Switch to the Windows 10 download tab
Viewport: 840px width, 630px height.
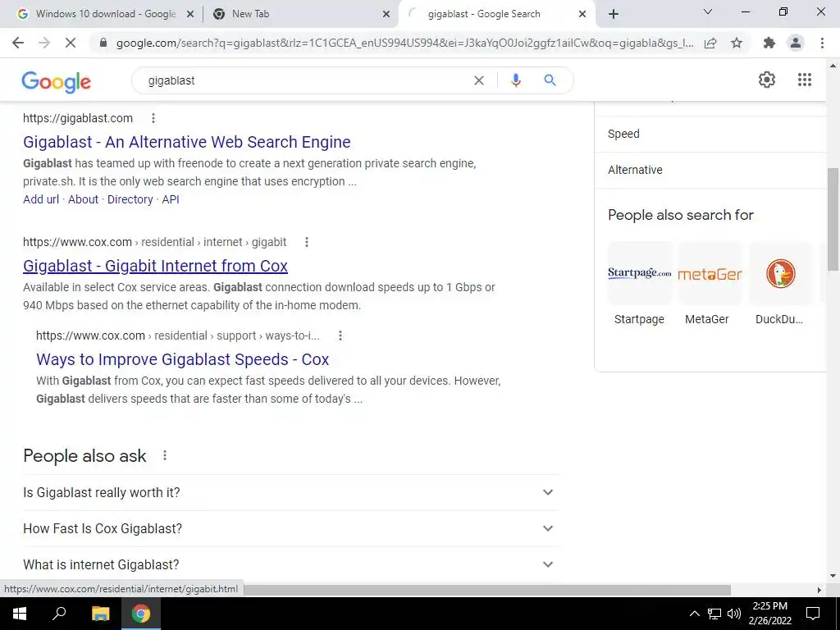point(106,14)
